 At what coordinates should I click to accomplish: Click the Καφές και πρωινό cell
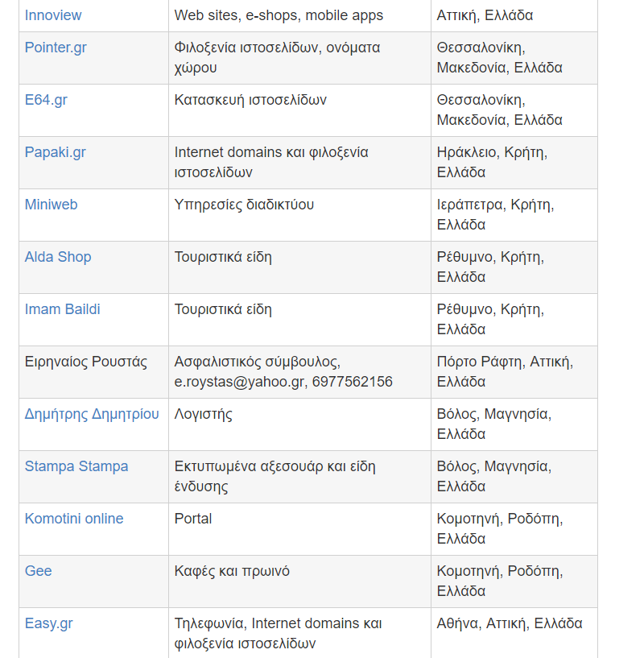pyautogui.click(x=232, y=571)
